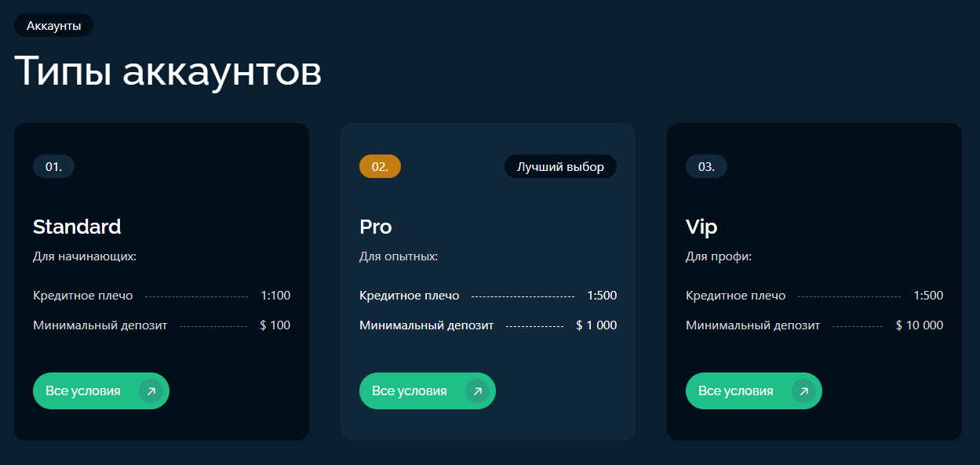This screenshot has width=980, height=465.
Task: Click the orange 02. number badge
Action: 380,166
